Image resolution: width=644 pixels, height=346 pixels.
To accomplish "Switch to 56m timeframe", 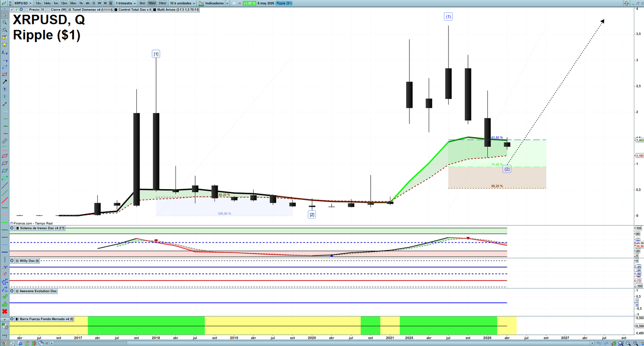I will click(x=73, y=3).
